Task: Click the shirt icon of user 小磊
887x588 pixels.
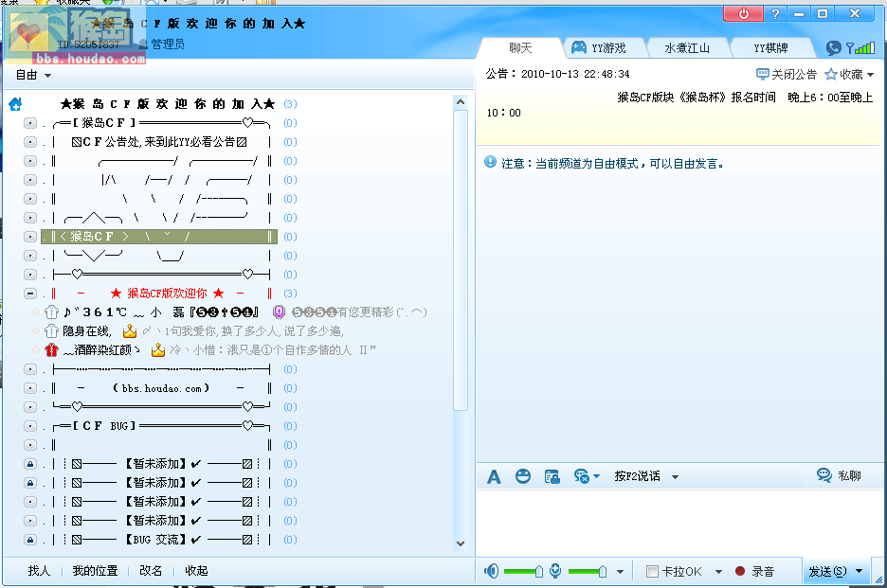Action: pos(51,312)
